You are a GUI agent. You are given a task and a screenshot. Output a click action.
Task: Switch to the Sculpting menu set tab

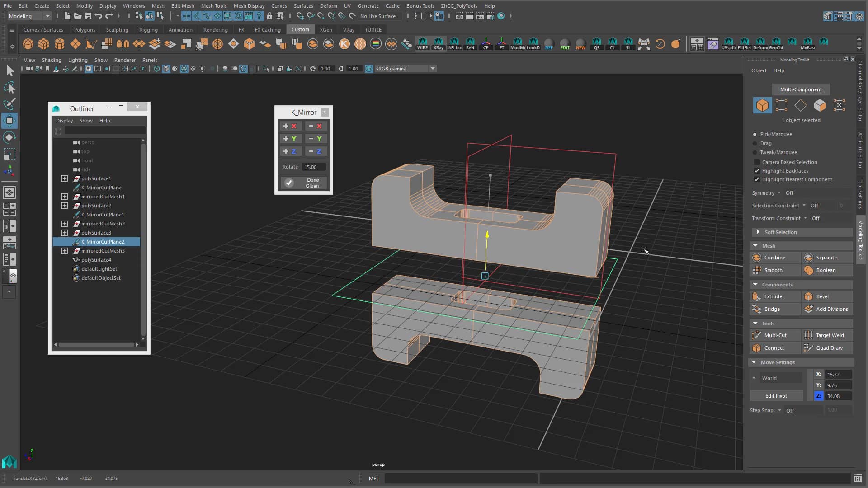[117, 29]
